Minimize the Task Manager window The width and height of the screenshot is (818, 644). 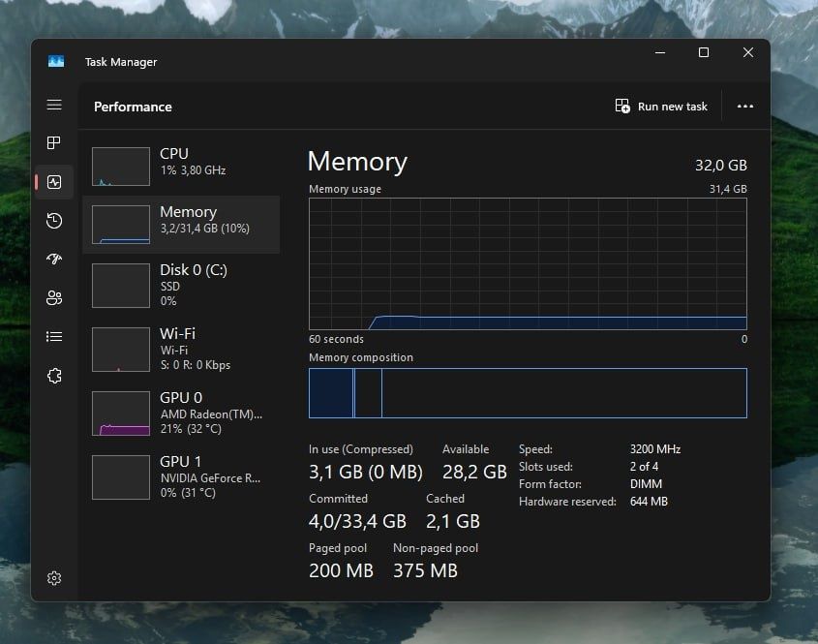(x=660, y=52)
